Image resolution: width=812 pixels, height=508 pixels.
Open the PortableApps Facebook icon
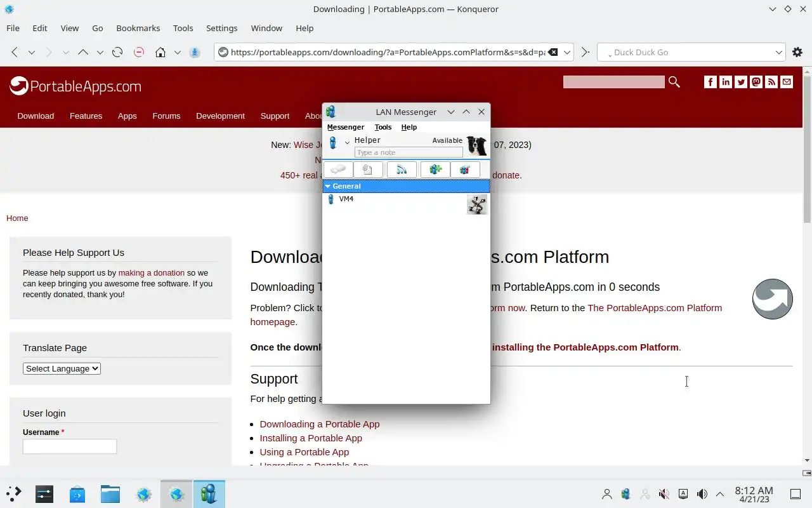click(710, 82)
